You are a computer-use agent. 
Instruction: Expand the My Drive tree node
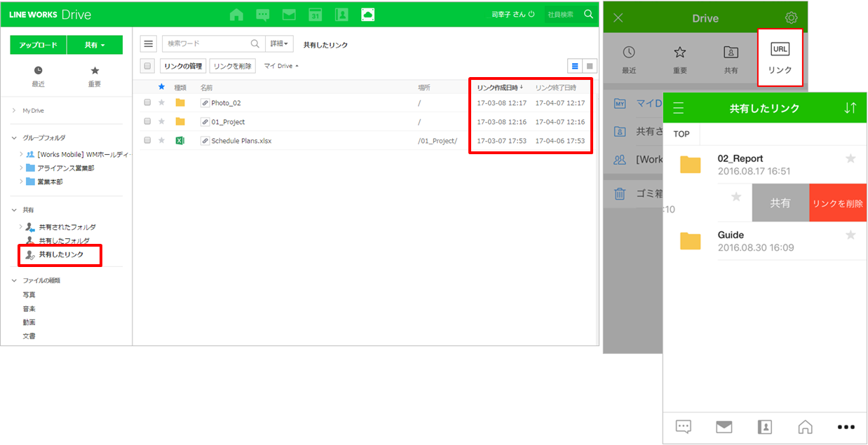14,111
